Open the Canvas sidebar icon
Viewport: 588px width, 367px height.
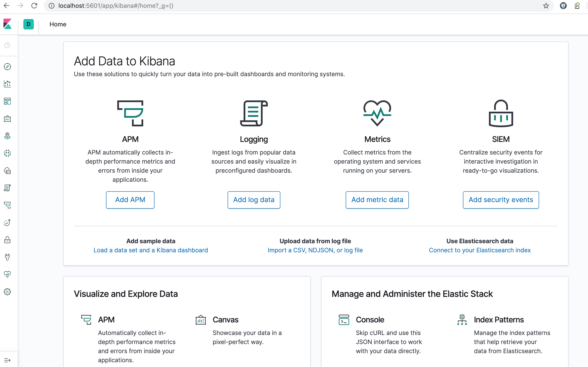(x=7, y=119)
